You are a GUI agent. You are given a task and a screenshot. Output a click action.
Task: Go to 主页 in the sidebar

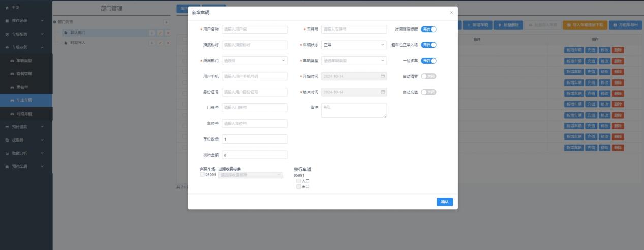point(26,8)
